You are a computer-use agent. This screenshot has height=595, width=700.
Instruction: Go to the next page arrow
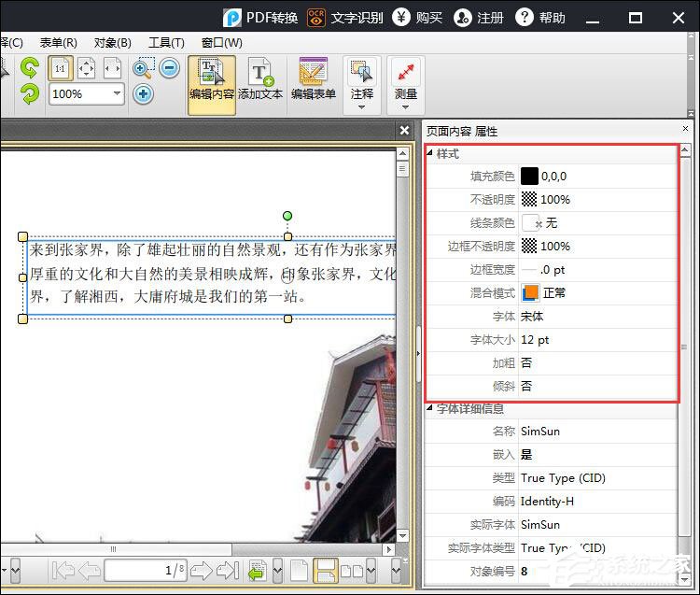click(202, 570)
